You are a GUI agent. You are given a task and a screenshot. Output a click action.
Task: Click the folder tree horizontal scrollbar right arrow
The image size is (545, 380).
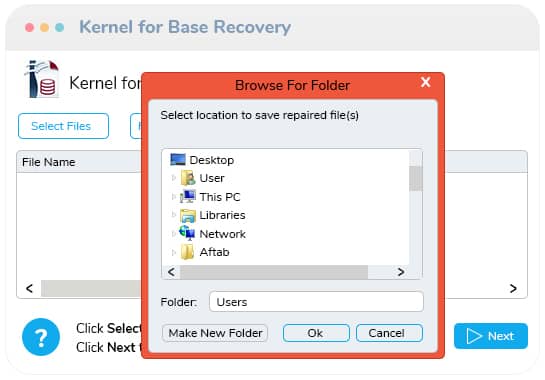coord(401,272)
